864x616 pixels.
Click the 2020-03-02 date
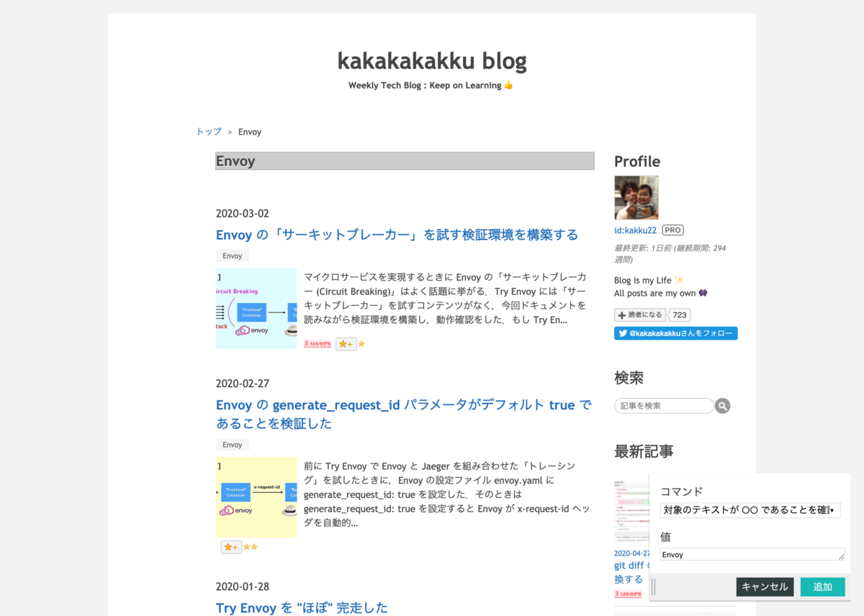243,214
